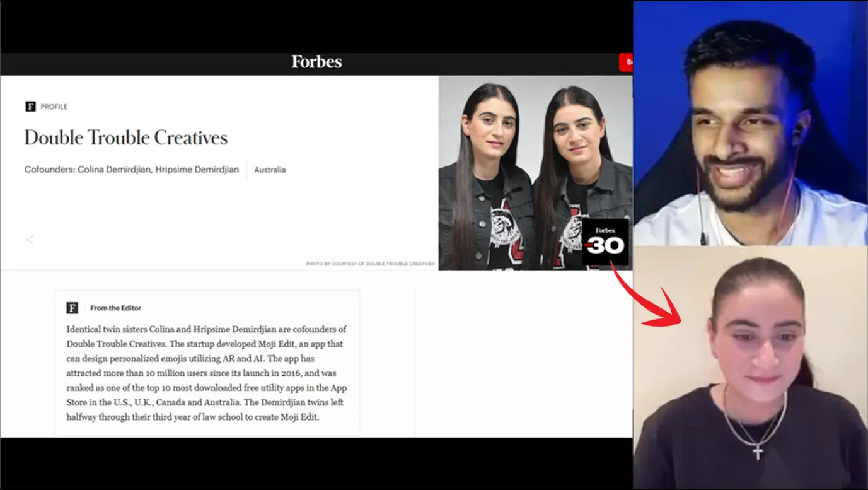
Task: Open the share icon below the cofounders line
Action: [29, 240]
